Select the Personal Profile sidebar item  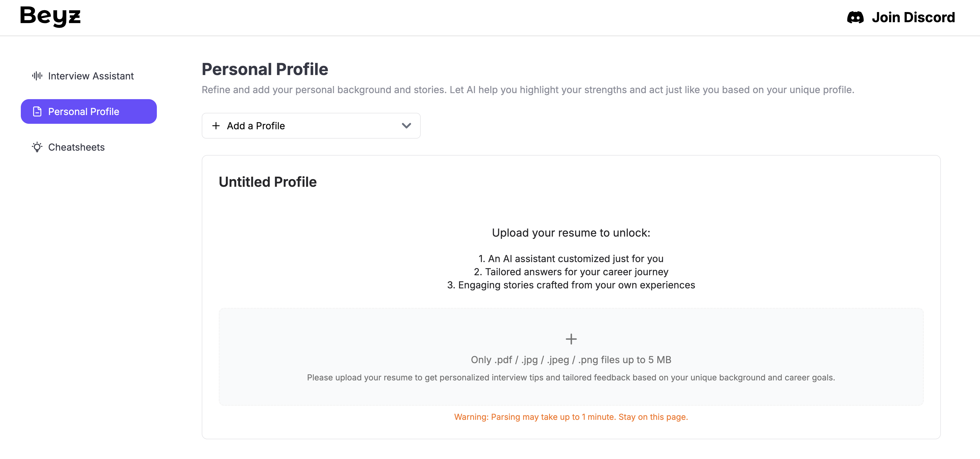click(89, 111)
